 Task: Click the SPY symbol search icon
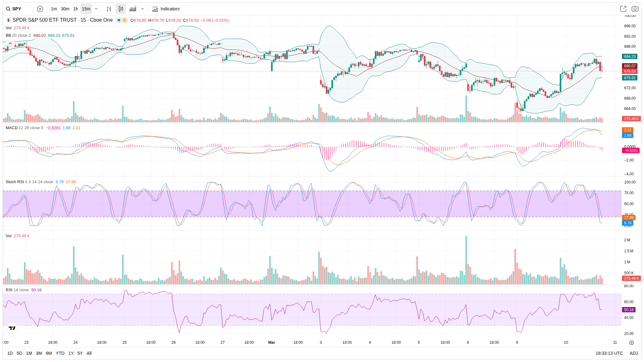8,9
